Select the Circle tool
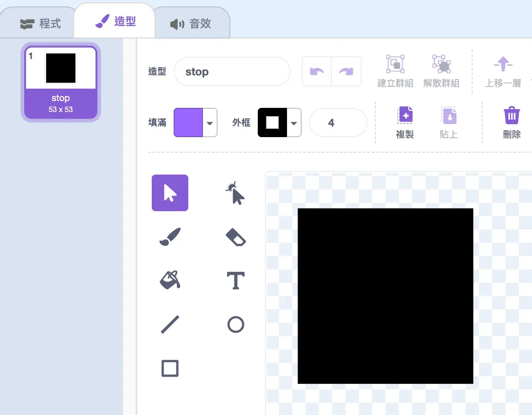The image size is (532, 415). (x=235, y=325)
